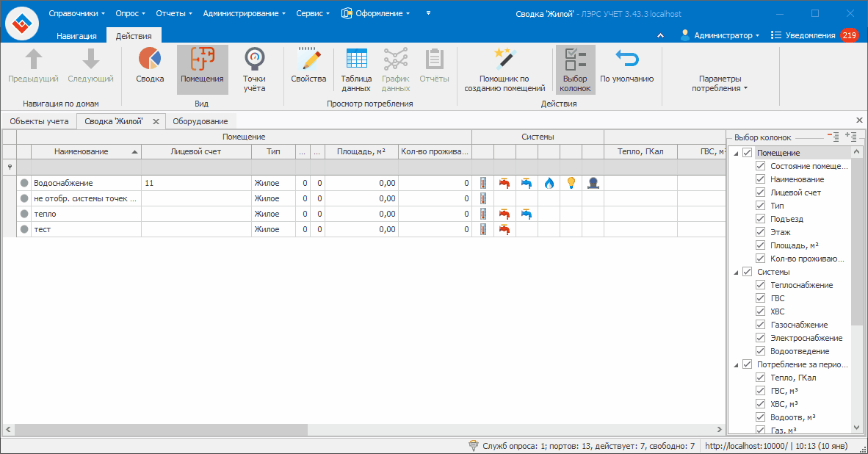This screenshot has height=454, width=868.
Task: Toggle the Этаж column checkbox
Action: [760, 232]
